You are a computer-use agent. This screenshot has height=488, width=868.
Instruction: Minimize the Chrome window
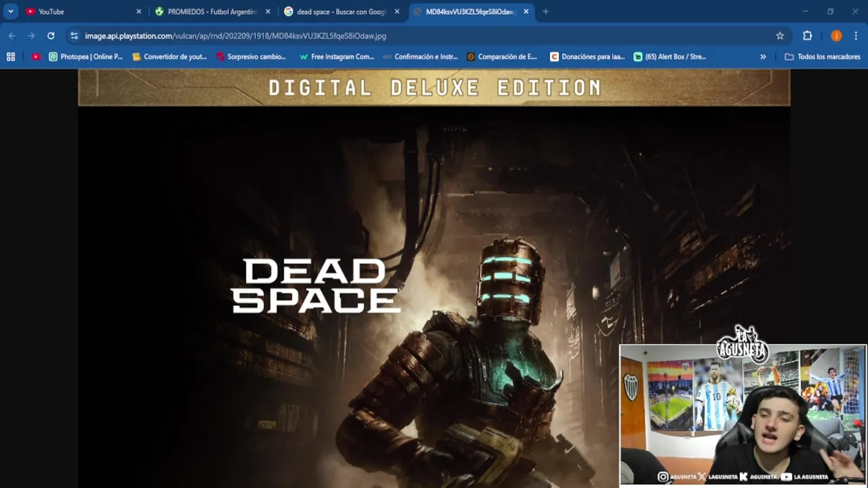point(805,12)
